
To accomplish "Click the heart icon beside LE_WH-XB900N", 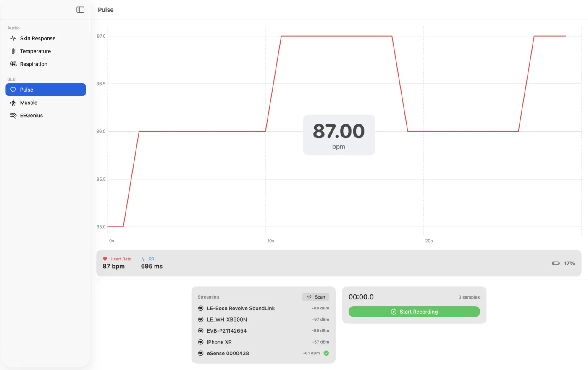I will pyautogui.click(x=201, y=320).
